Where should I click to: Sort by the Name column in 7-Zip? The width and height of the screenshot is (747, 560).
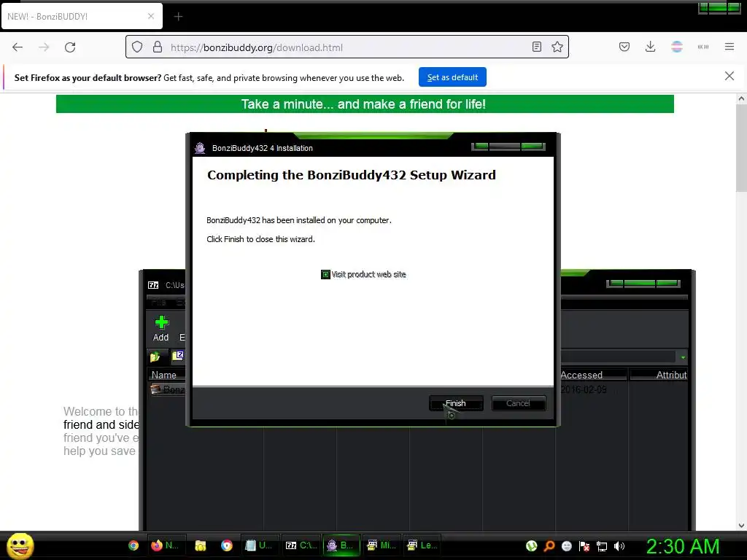[x=164, y=376]
